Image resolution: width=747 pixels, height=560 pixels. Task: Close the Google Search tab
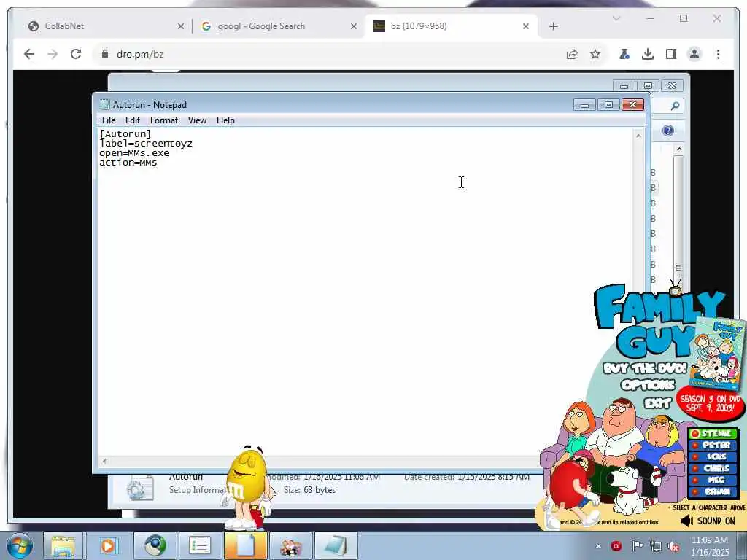click(x=354, y=26)
